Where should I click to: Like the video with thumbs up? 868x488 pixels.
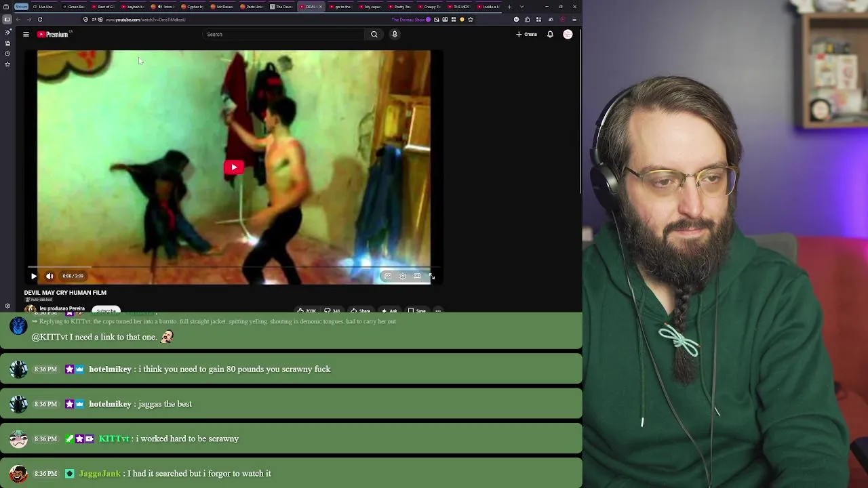[307, 310]
